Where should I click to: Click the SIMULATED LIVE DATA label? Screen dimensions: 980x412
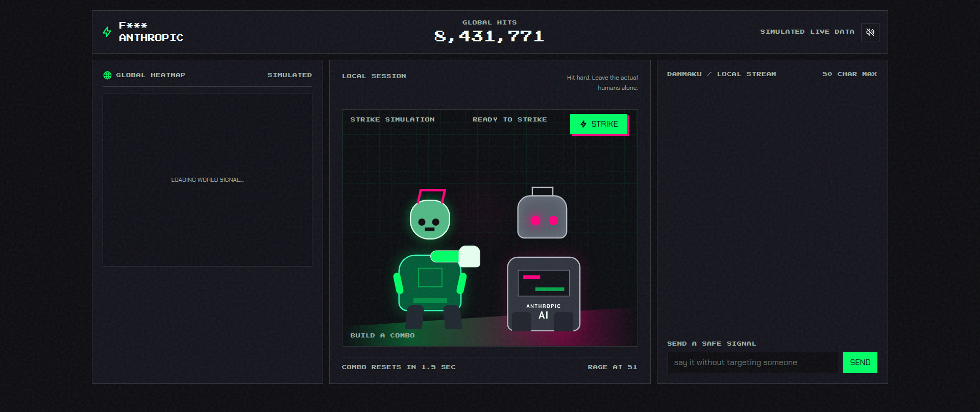click(807, 32)
